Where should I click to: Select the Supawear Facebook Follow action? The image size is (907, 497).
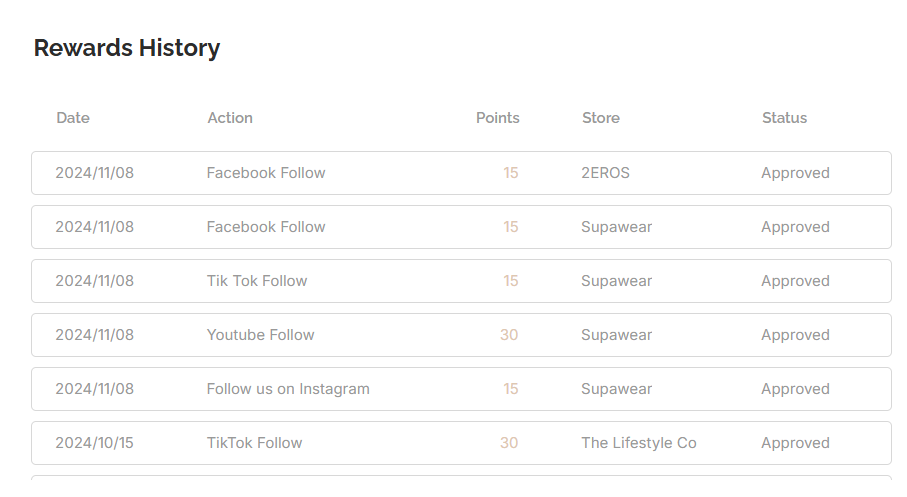coord(266,227)
